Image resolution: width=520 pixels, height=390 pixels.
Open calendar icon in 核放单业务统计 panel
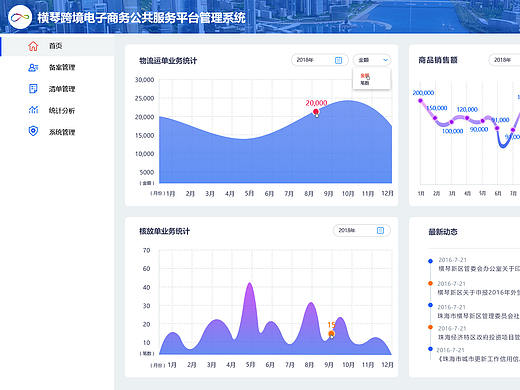coord(380,230)
